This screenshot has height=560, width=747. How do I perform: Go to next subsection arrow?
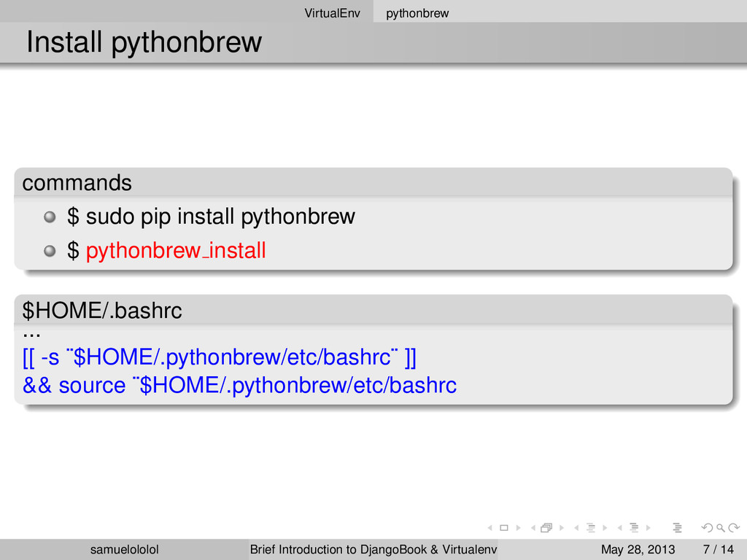[x=605, y=528]
